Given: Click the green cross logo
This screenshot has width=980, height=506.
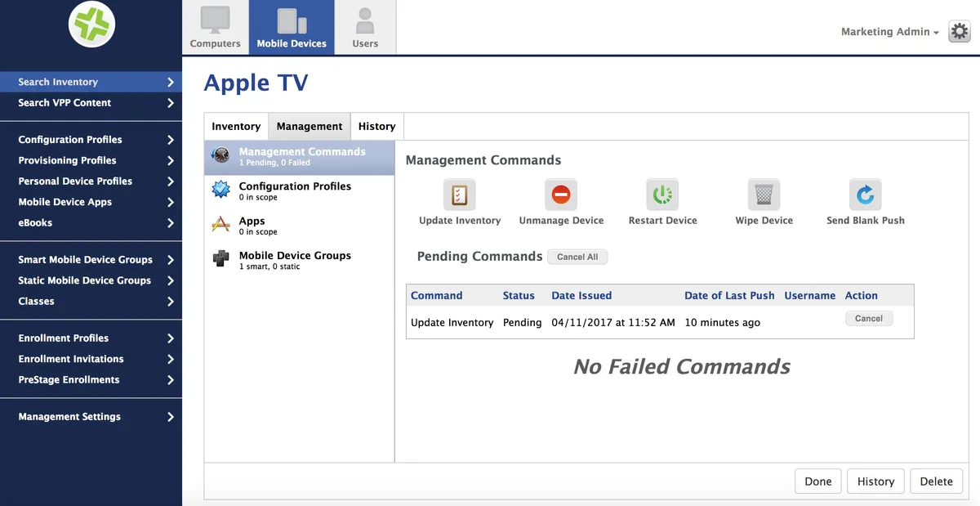Looking at the screenshot, I should point(91,24).
